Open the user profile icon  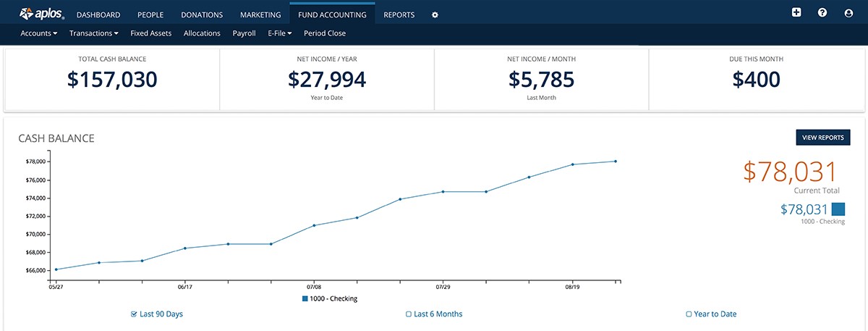click(x=848, y=13)
